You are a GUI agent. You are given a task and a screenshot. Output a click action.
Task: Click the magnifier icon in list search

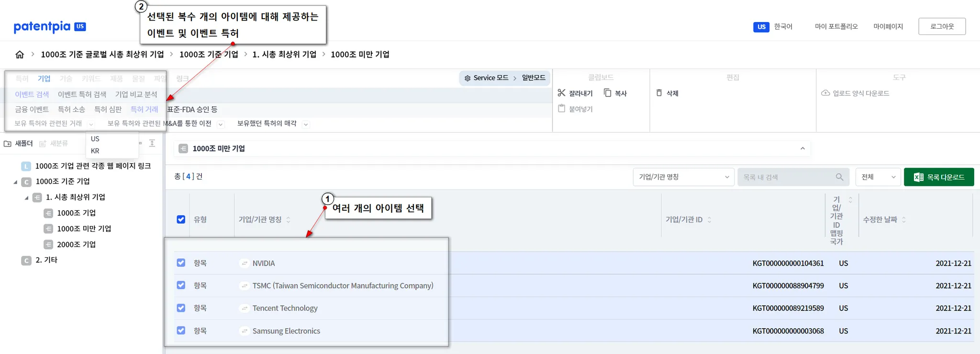[x=839, y=177]
